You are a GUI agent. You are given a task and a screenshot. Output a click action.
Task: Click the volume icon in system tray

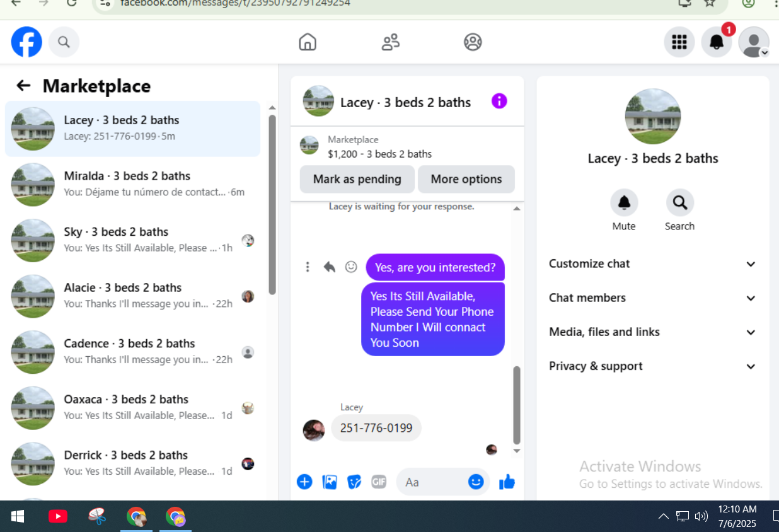tap(701, 517)
